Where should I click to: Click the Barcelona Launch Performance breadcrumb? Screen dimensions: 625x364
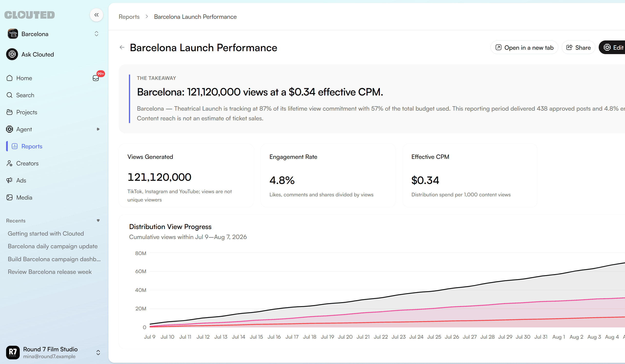click(195, 17)
